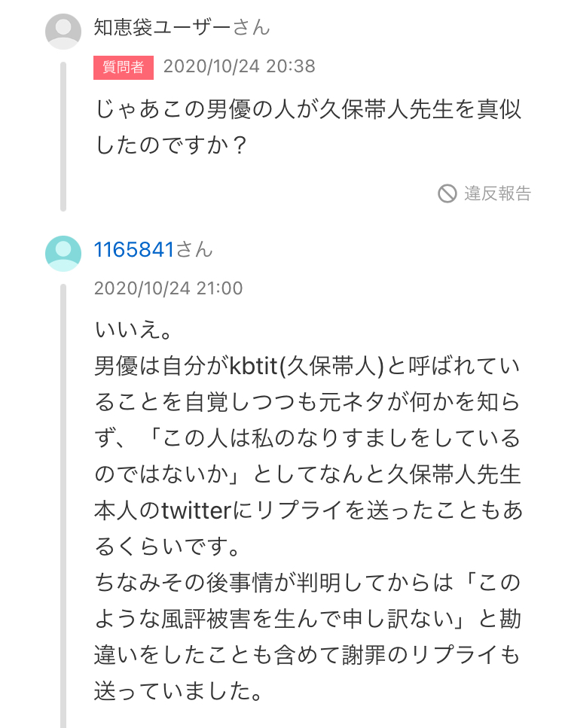Image resolution: width=565 pixels, height=728 pixels.
Task: Click the 2020/10/24 21:00 timestamp
Action: (168, 288)
